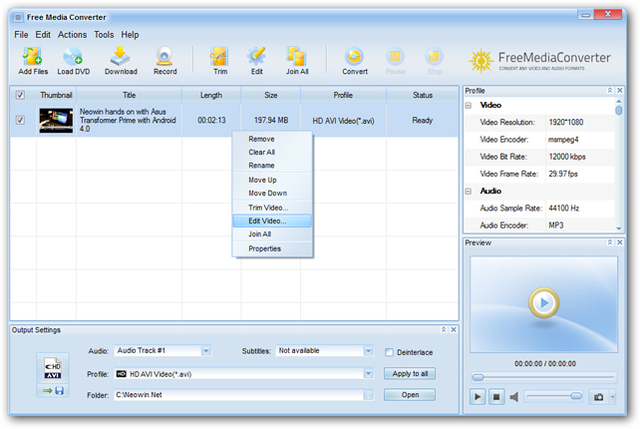Image resolution: width=640 pixels, height=429 pixels.
Task: Click the FreeMediaConverter sun logo
Action: click(482, 61)
